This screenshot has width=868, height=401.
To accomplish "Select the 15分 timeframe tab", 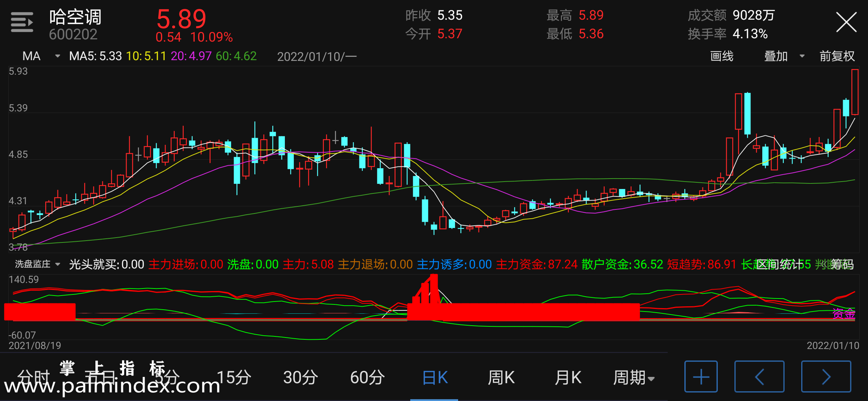I will [234, 378].
